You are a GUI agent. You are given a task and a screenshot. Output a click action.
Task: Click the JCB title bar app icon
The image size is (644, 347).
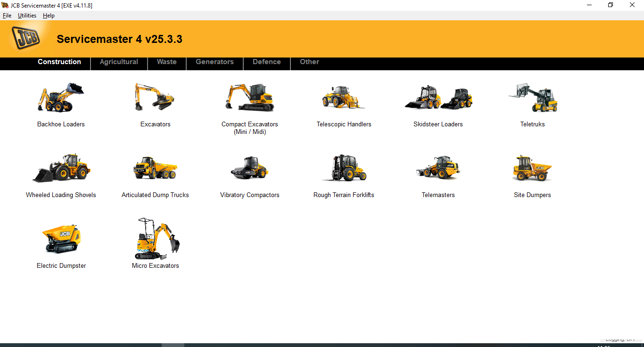(6, 5)
